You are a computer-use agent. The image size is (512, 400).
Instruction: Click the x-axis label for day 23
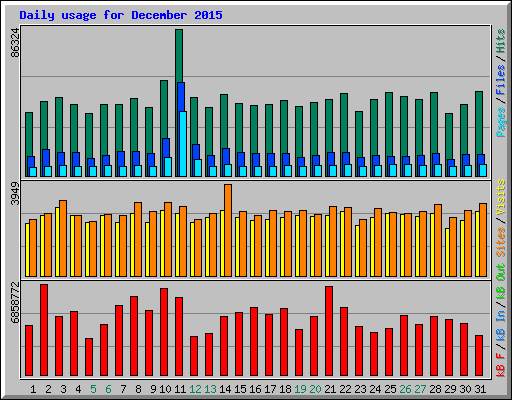360,389
